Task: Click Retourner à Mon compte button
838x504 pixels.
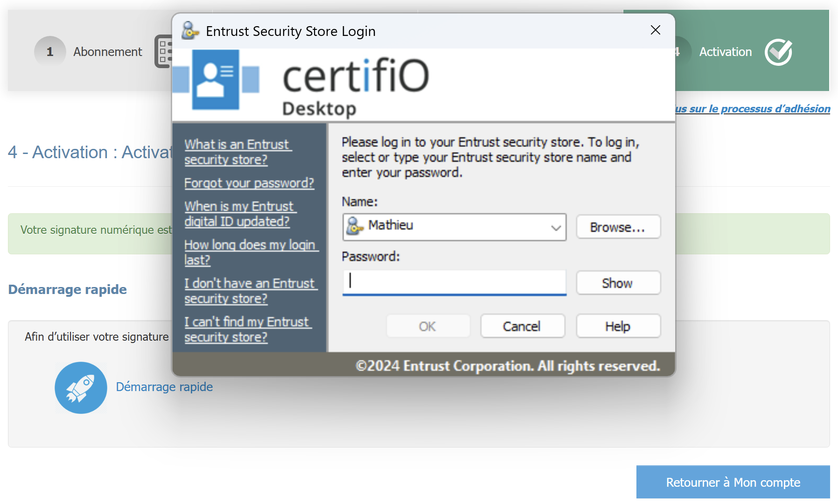Action: 733,482
